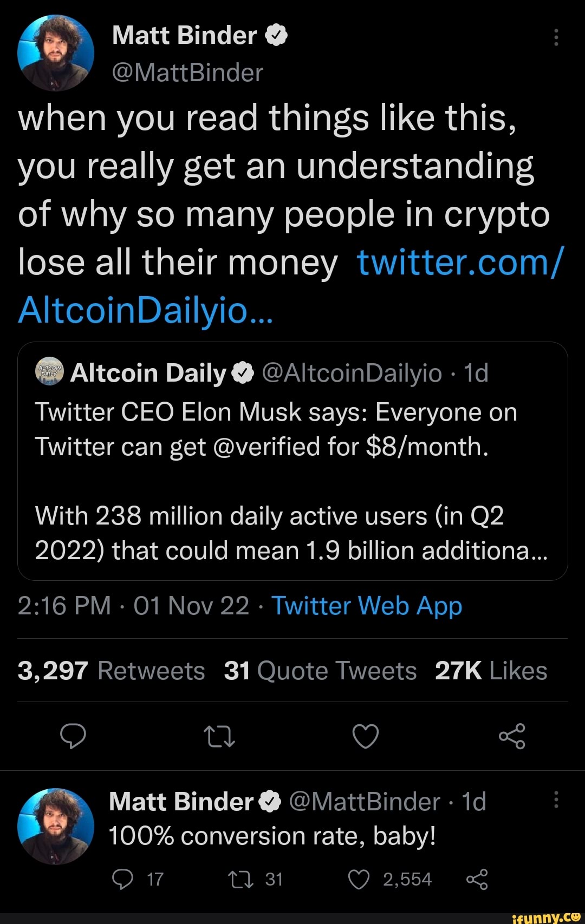View the 3,297 Retweets list
The width and height of the screenshot is (585, 924).
point(111,671)
